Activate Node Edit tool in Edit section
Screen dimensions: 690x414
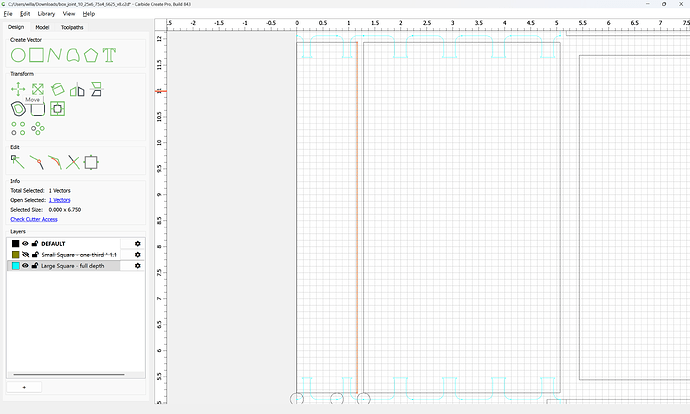18,162
